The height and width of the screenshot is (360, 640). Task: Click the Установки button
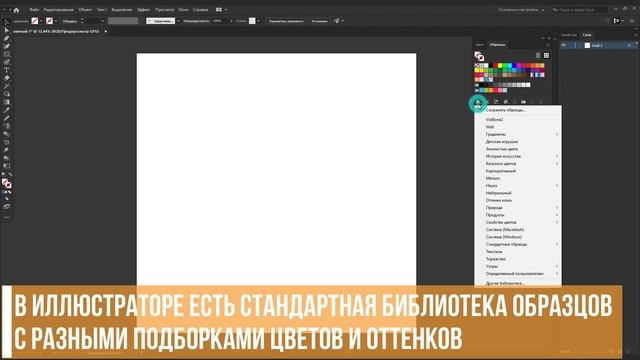coord(319,21)
